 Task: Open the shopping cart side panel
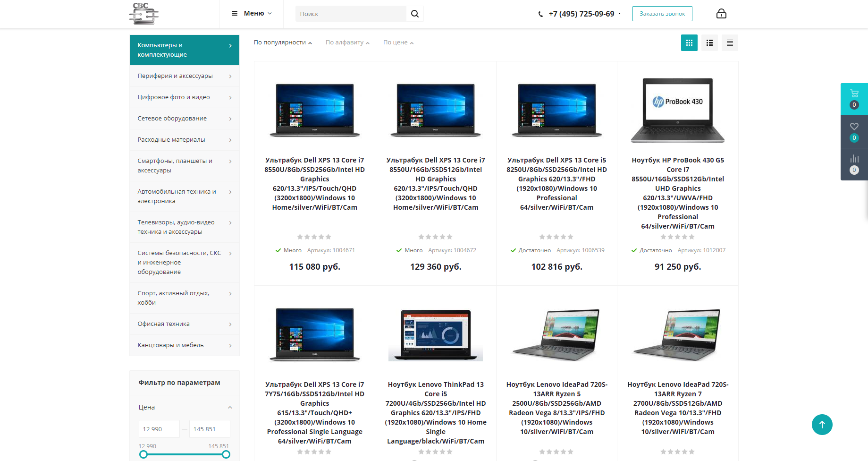(854, 99)
